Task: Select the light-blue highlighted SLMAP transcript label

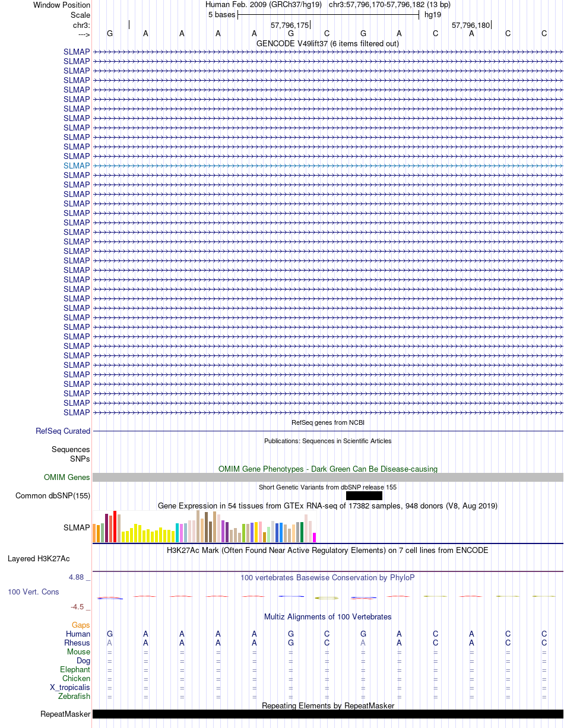Action: (77, 166)
